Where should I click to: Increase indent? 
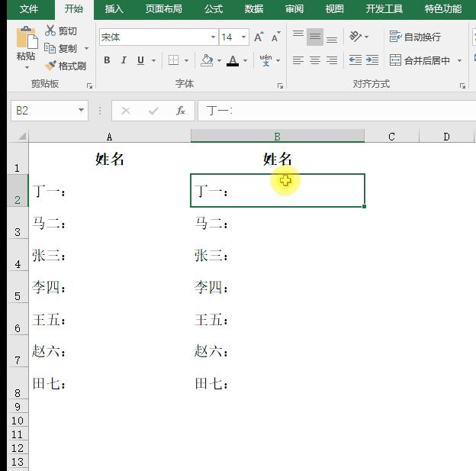point(372,60)
